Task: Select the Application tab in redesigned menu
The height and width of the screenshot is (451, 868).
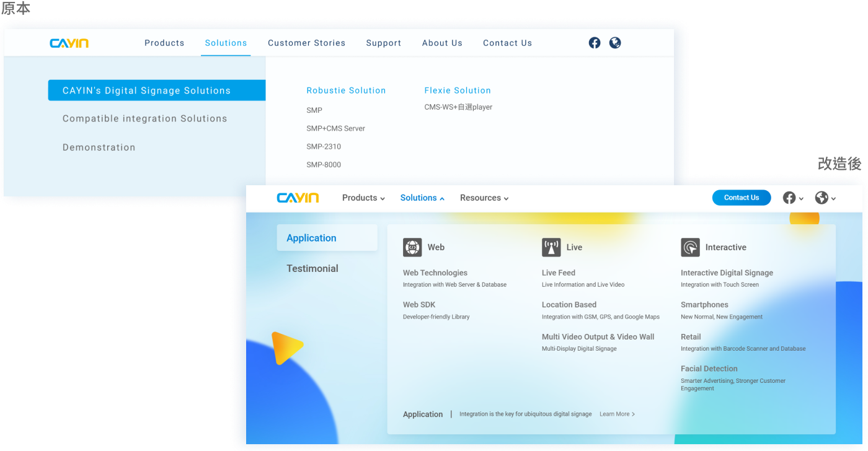Action: click(327, 238)
